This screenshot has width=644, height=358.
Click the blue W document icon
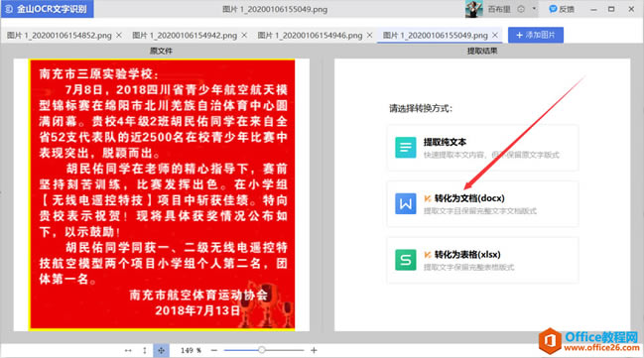click(x=406, y=203)
